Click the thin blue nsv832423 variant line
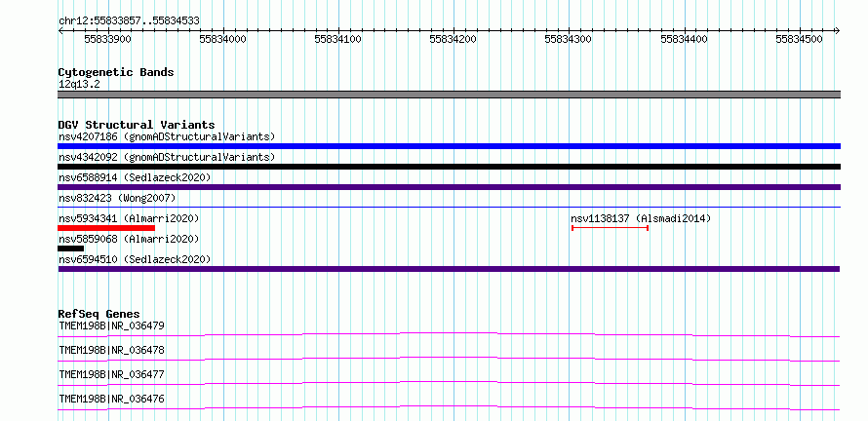868x421 pixels. (x=449, y=208)
